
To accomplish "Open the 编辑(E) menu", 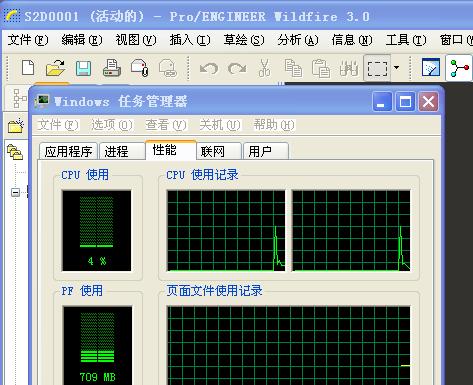I will (82, 40).
